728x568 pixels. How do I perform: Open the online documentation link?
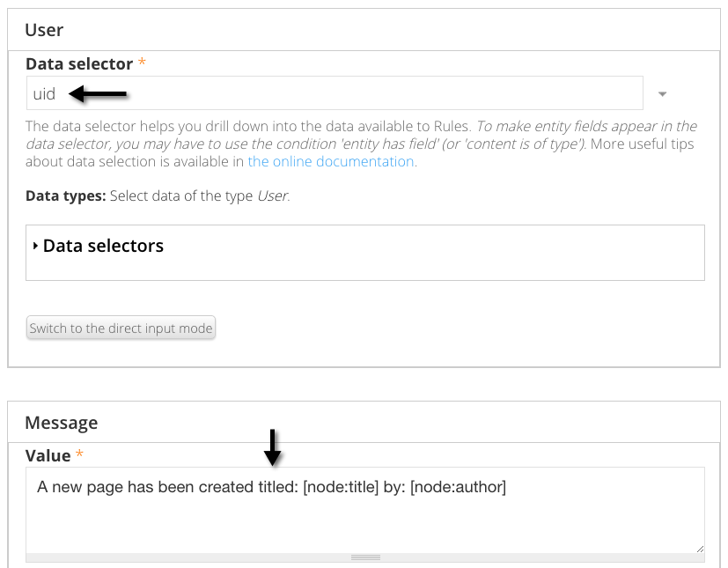pos(331,161)
